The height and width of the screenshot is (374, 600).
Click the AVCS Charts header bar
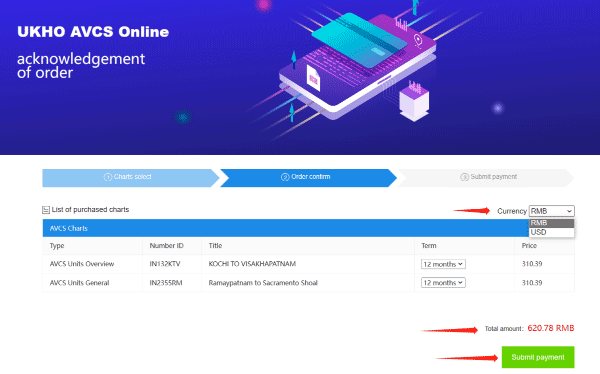click(285, 228)
